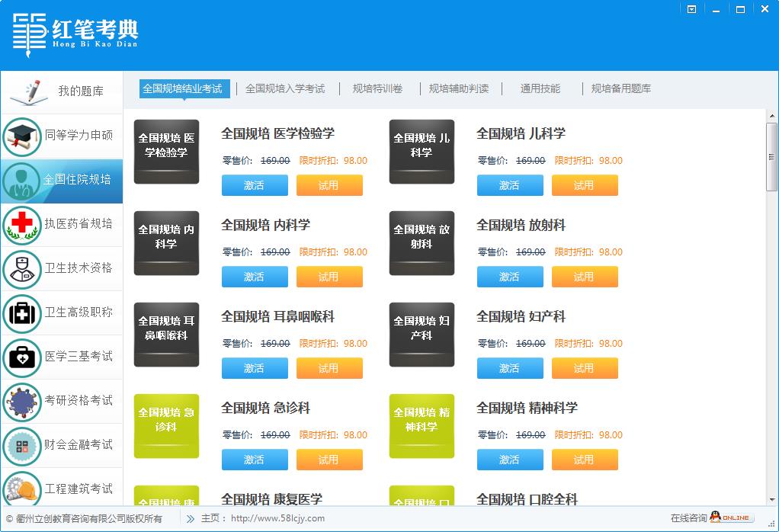Click the window resize grip corner

pyautogui.click(x=772, y=524)
